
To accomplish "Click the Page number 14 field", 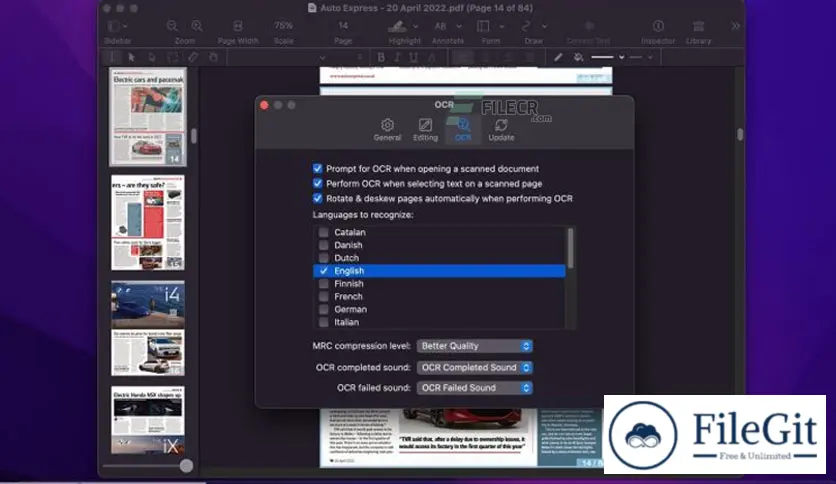I will click(343, 26).
